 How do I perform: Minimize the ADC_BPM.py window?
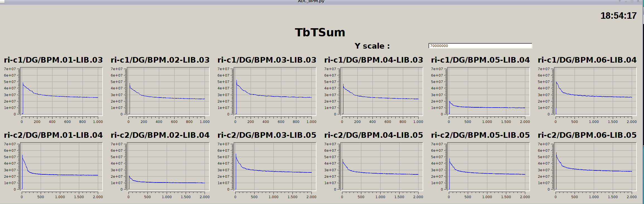(626, 1)
